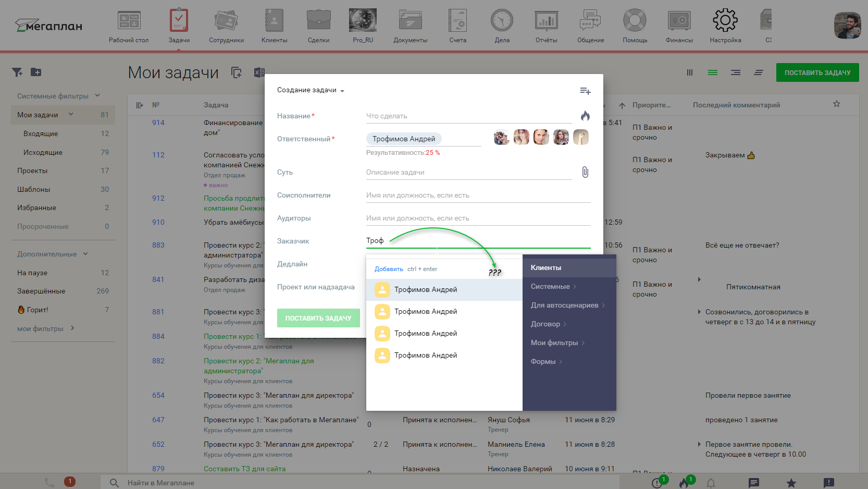Click Поставить задачу button in dialog
Image resolution: width=868 pixels, height=489 pixels.
tap(318, 318)
